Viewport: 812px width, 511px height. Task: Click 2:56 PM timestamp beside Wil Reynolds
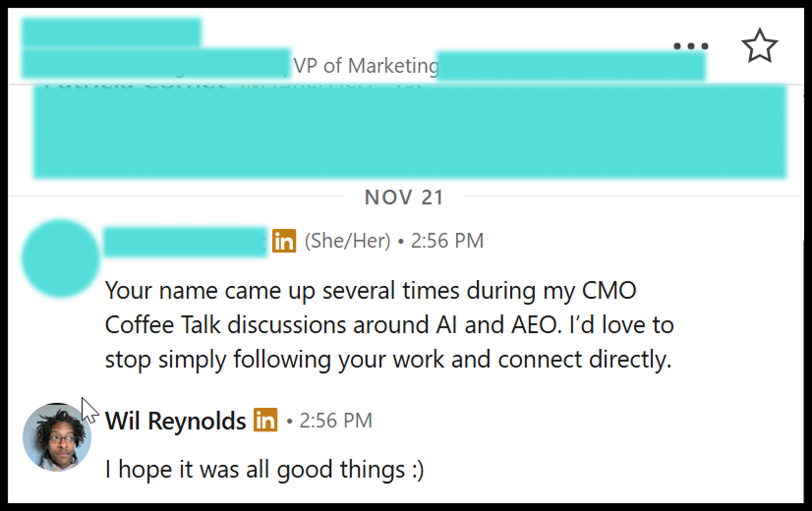336,422
